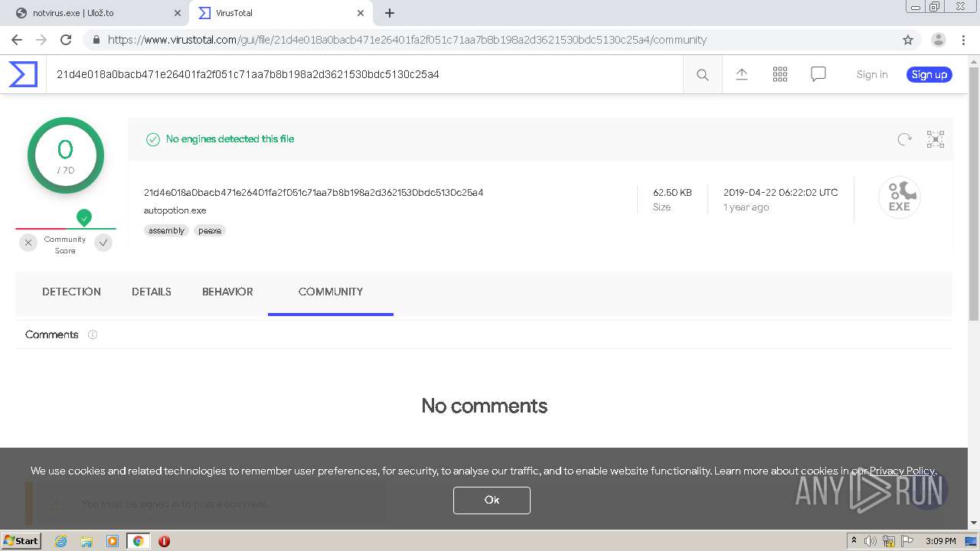Click the autopotion.exe file name

tap(175, 210)
